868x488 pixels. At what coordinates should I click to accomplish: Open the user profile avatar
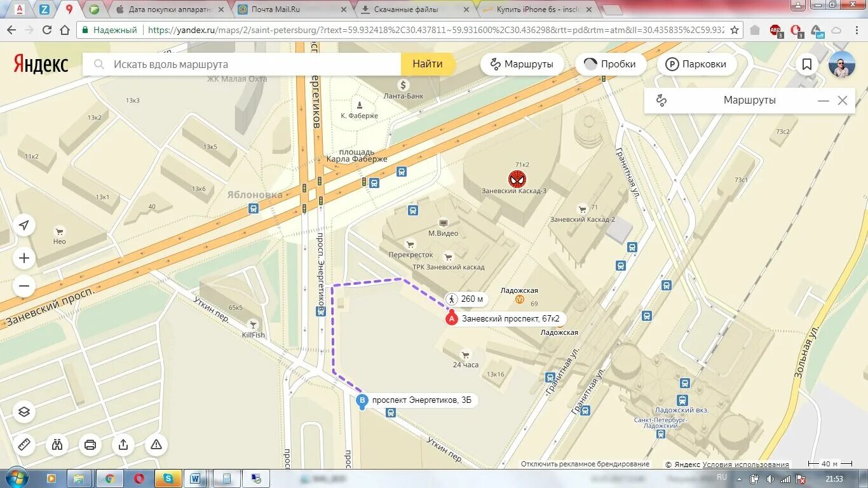pos(842,64)
